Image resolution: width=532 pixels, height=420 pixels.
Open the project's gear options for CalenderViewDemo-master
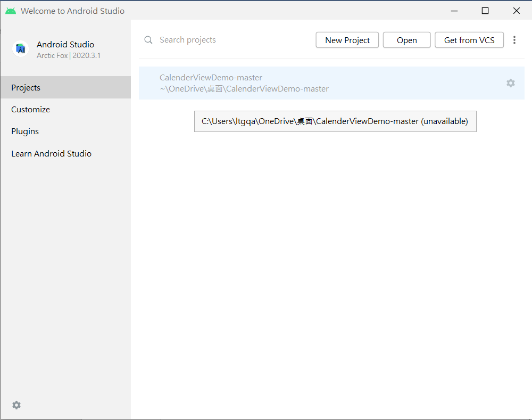(x=510, y=83)
